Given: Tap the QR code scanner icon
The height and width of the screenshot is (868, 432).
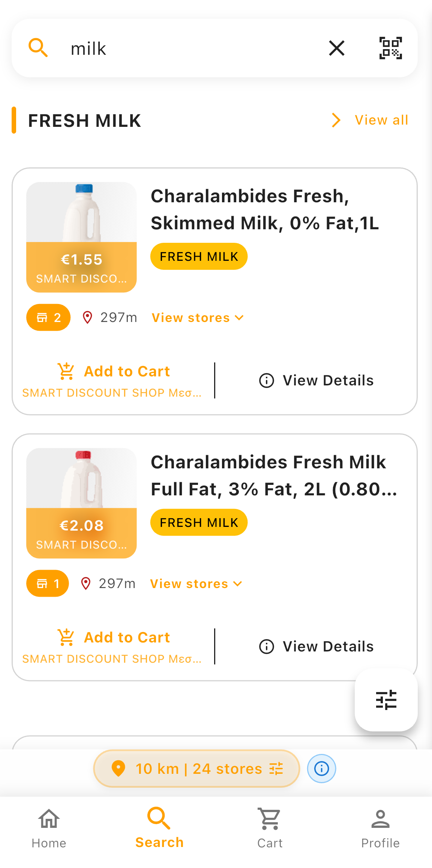Looking at the screenshot, I should click(390, 48).
